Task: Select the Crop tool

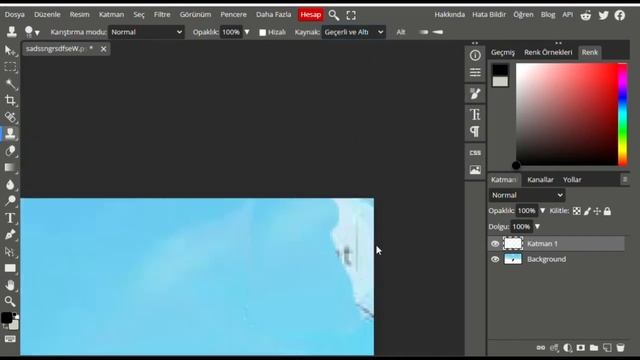Action: point(10,100)
